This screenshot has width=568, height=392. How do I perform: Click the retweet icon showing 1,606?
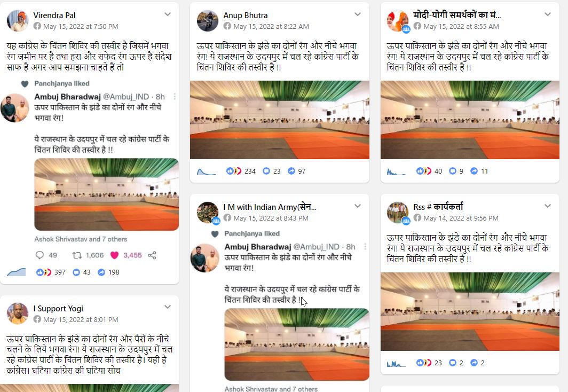coord(77,255)
